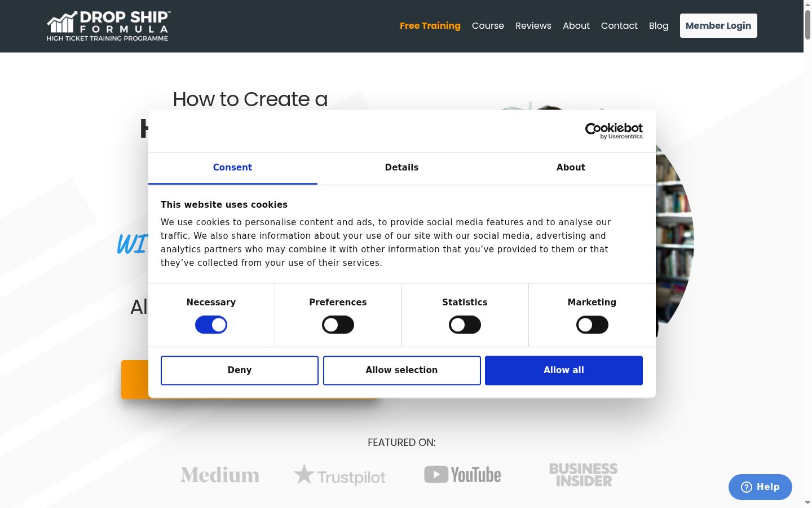This screenshot has height=508, width=812.
Task: Click the page vertical scrollbar thumb
Action: [807, 25]
